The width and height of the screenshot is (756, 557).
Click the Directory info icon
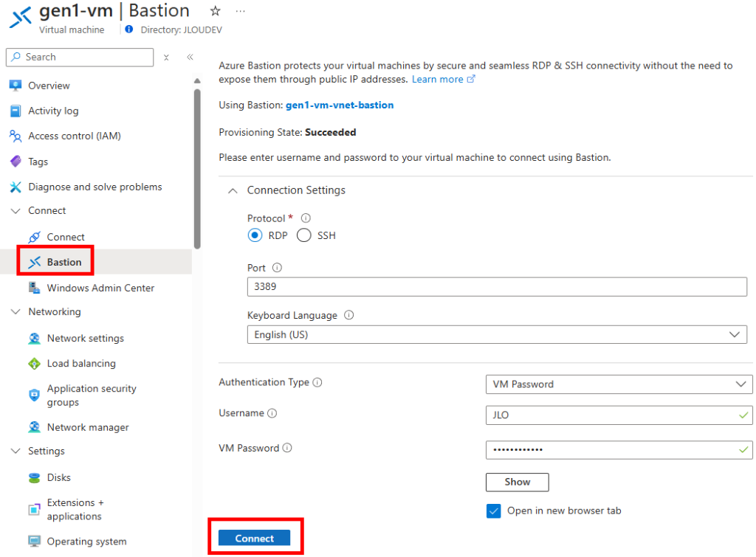[128, 30]
